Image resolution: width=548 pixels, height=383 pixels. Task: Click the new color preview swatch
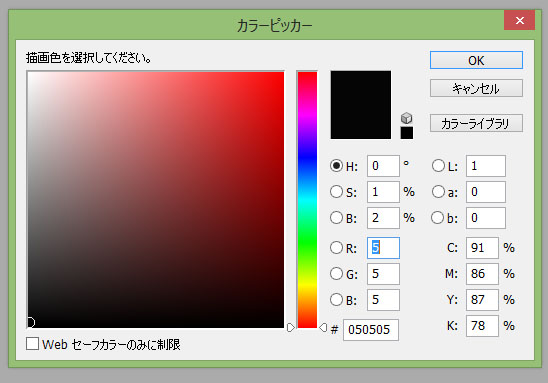pos(361,105)
